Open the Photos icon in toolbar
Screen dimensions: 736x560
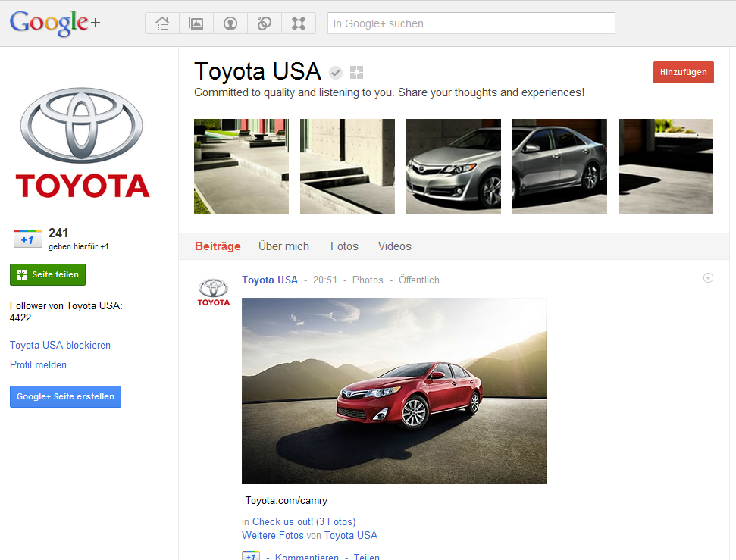pos(196,23)
